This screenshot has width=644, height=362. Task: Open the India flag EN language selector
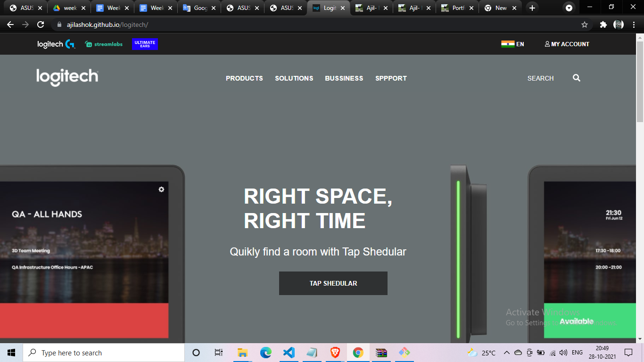coord(512,44)
